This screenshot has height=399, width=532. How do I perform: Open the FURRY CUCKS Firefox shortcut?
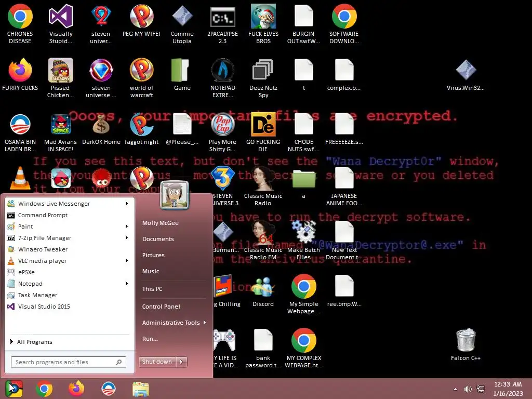20,75
